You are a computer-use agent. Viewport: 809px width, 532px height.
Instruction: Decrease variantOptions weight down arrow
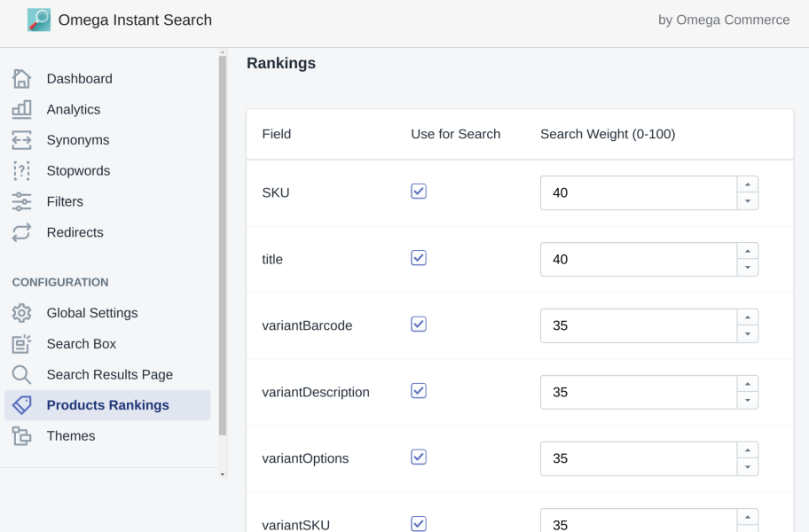(748, 467)
